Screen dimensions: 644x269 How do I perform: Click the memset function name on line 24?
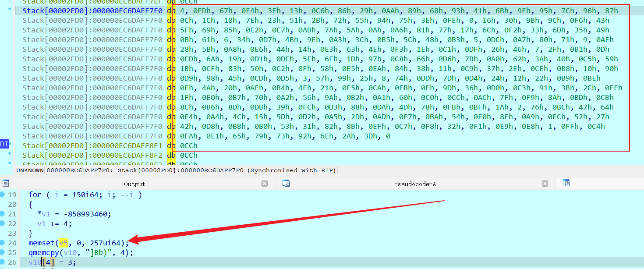42,243
